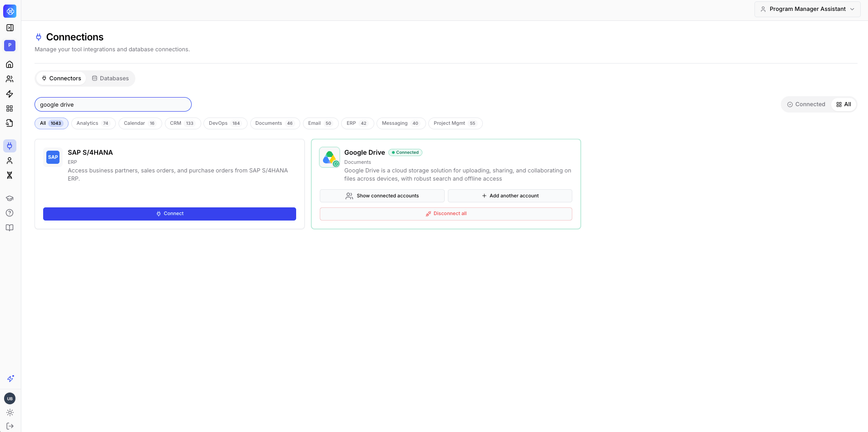Open the graduation cap icon in sidebar
The height and width of the screenshot is (432, 868).
tap(10, 198)
